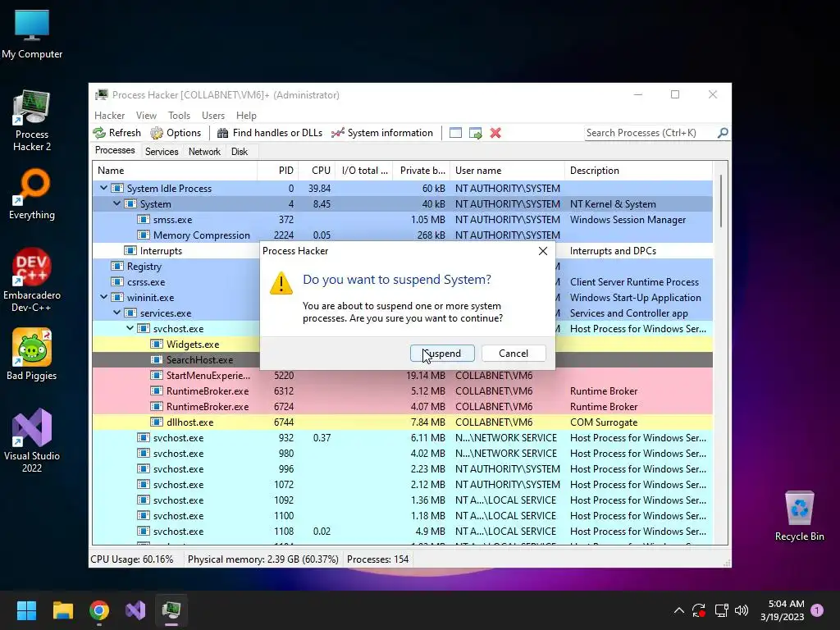
Task: Open My Computer desktop icon
Action: (32, 34)
